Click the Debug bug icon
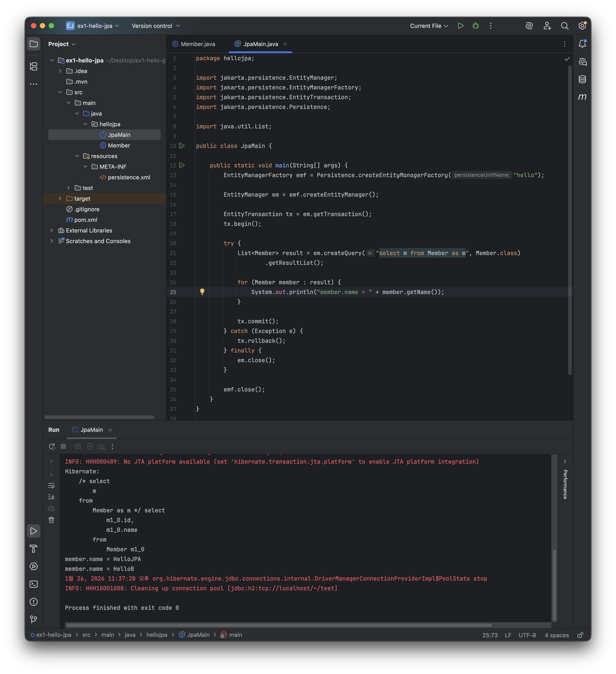The image size is (616, 674). point(476,26)
